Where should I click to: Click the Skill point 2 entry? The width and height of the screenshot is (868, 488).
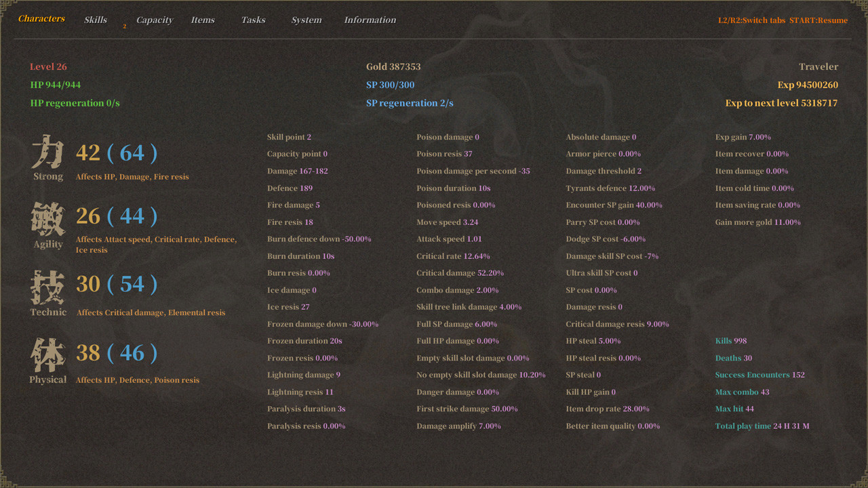pyautogui.click(x=289, y=137)
